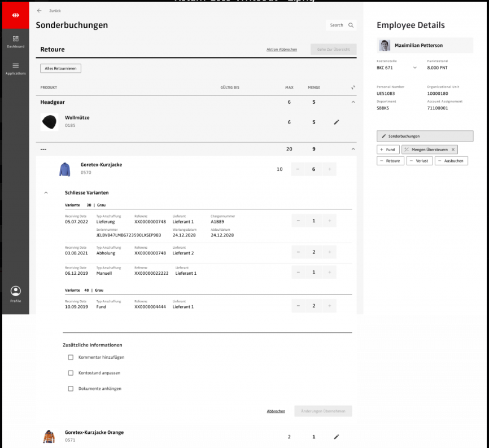Screen dimensions: 489x448
Task: Click the back arrow next to Zurück
Action: [x=39, y=11]
